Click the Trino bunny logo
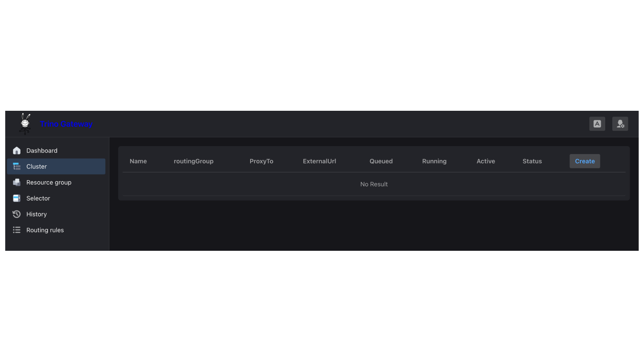644x362 pixels. (25, 124)
